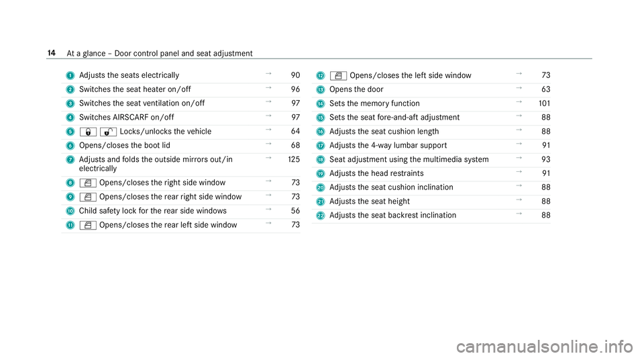Viewport: 644px width, 358px height.
Task: Click the lock icon beside Locks/unlocks the vehicle
Action: click(x=88, y=132)
